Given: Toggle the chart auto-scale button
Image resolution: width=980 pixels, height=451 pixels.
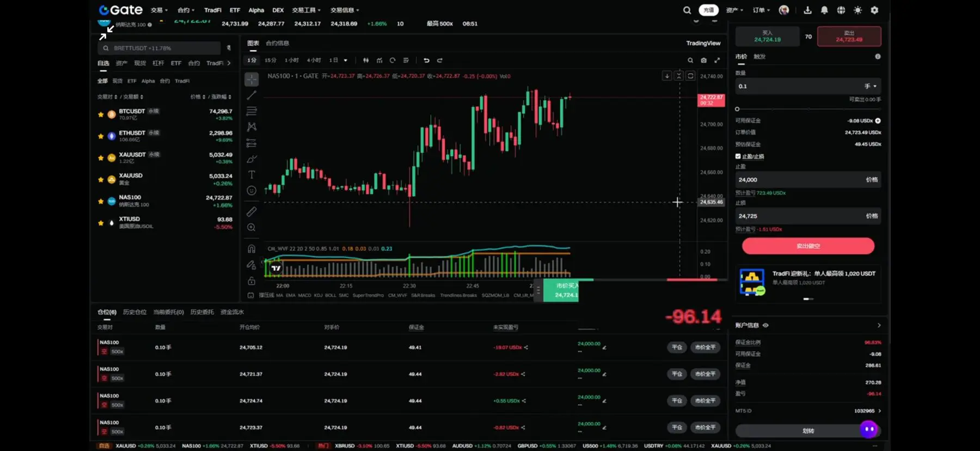Looking at the screenshot, I should tap(690, 76).
